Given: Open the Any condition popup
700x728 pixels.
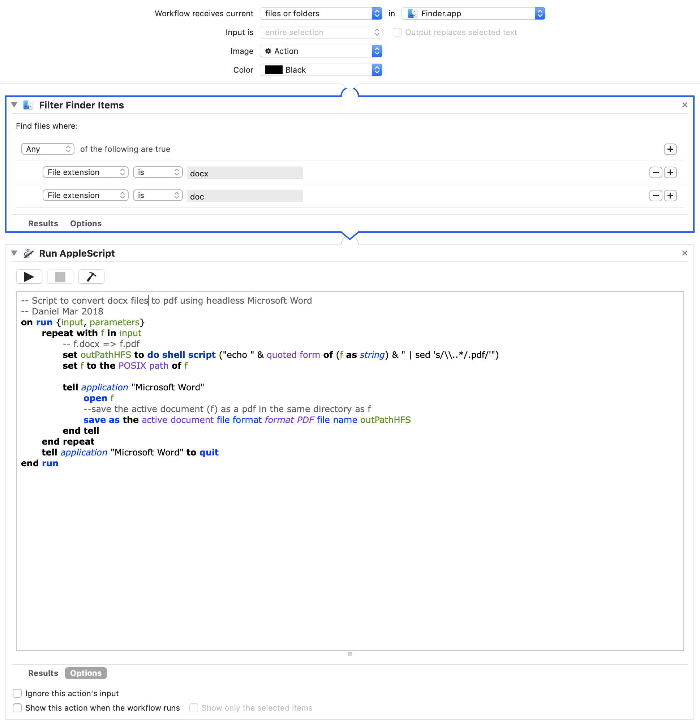Looking at the screenshot, I should [x=48, y=149].
